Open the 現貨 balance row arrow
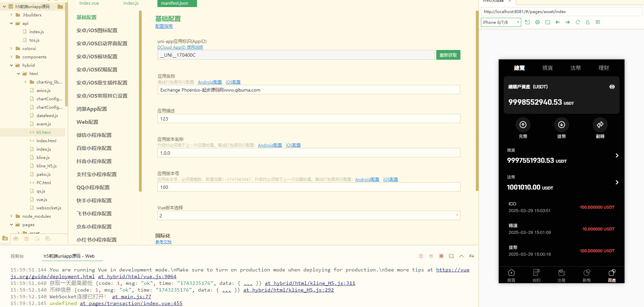This screenshot has width=644, height=307. 617,155
